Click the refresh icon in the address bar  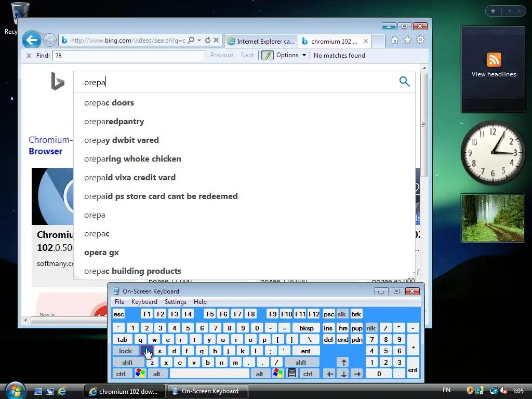pyautogui.click(x=208, y=41)
